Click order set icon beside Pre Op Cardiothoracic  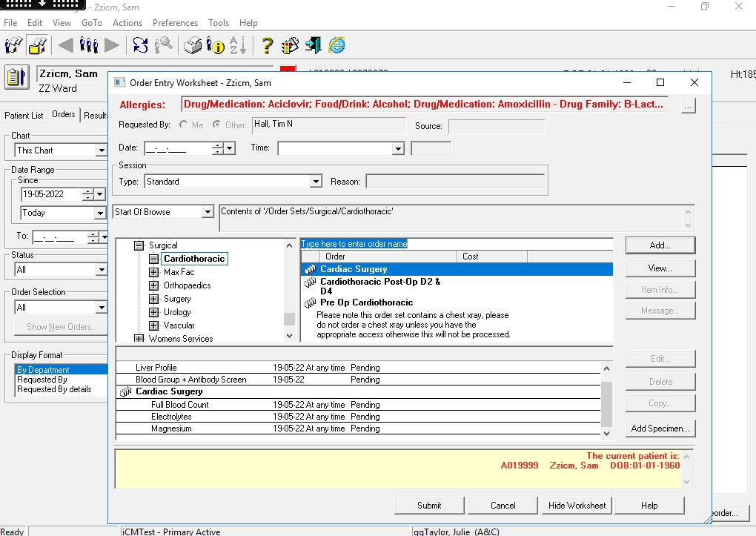click(x=310, y=303)
